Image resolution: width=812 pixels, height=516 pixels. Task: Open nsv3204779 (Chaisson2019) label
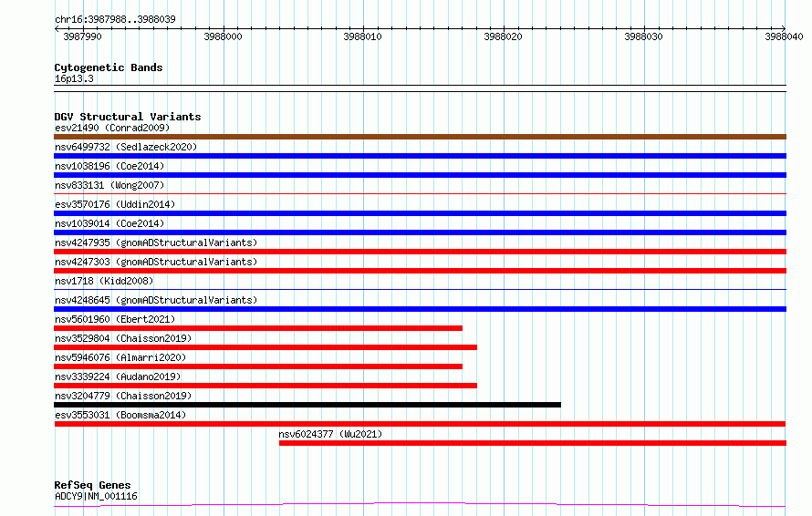pyautogui.click(x=123, y=396)
